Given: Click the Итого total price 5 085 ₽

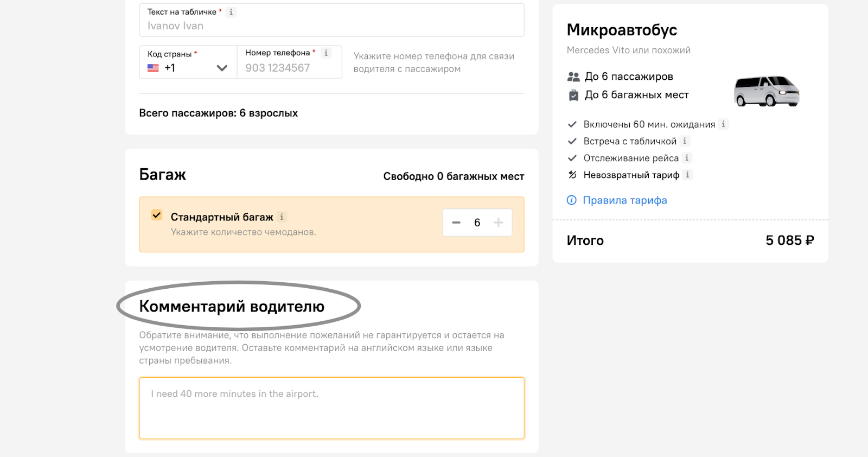Looking at the screenshot, I should pos(789,240).
